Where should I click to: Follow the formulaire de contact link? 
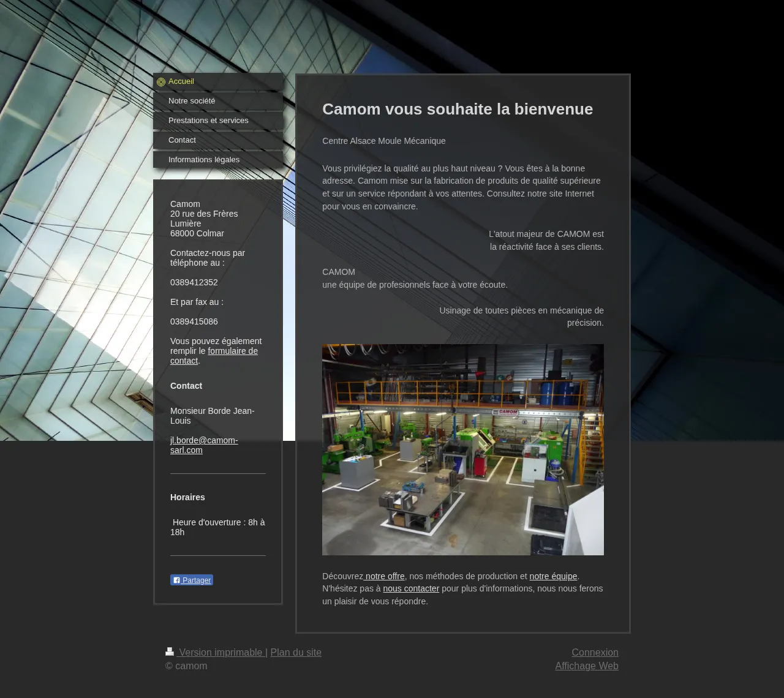point(232,351)
